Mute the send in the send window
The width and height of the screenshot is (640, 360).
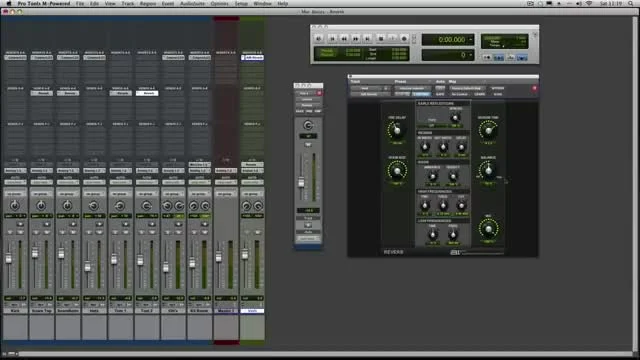[x=308, y=144]
